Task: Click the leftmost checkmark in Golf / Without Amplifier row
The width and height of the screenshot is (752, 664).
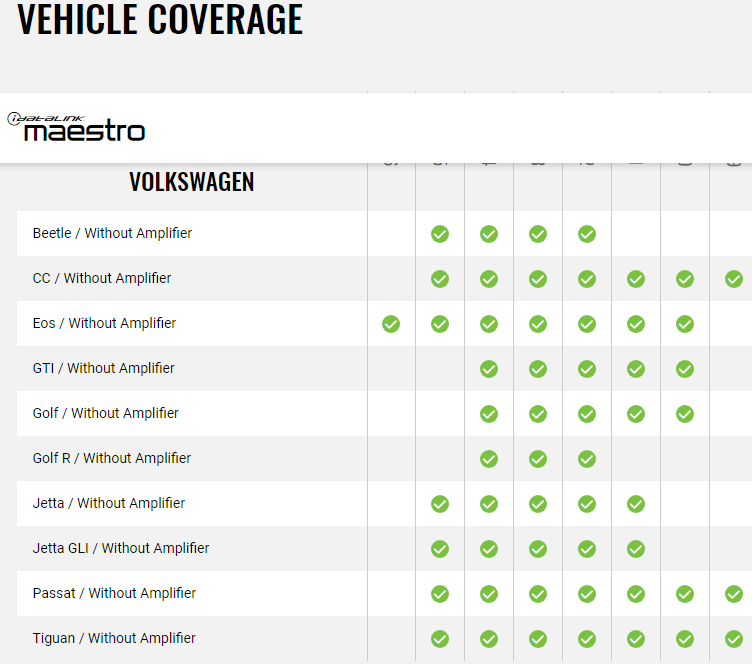Action: point(489,414)
